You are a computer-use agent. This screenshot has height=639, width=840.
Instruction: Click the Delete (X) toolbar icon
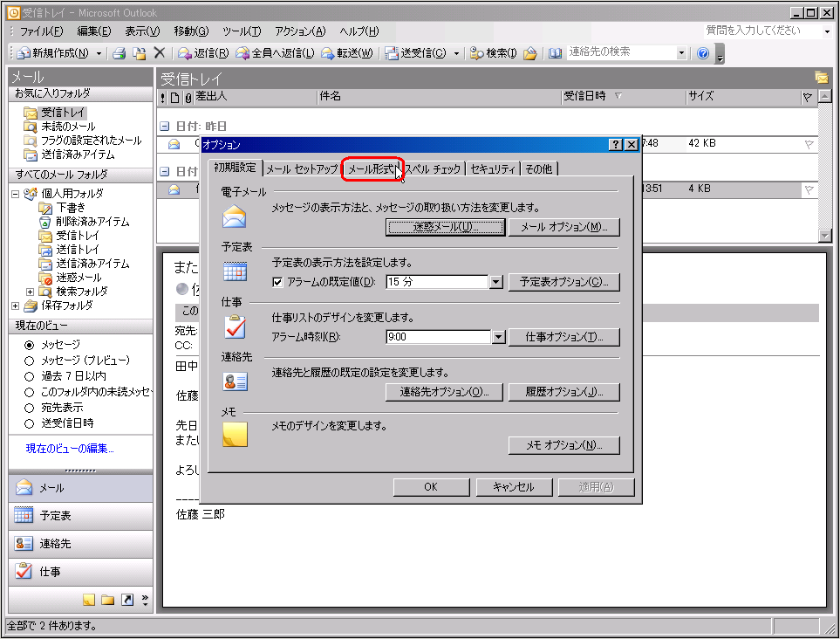(159, 52)
